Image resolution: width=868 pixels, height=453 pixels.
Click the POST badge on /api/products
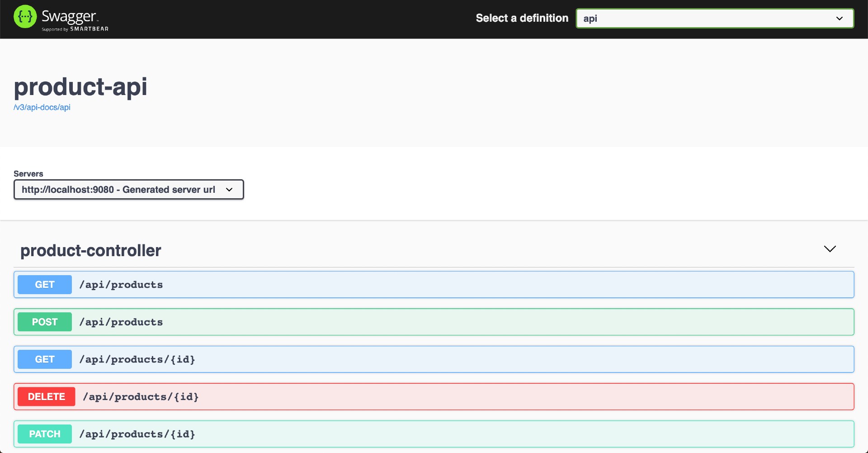44,322
